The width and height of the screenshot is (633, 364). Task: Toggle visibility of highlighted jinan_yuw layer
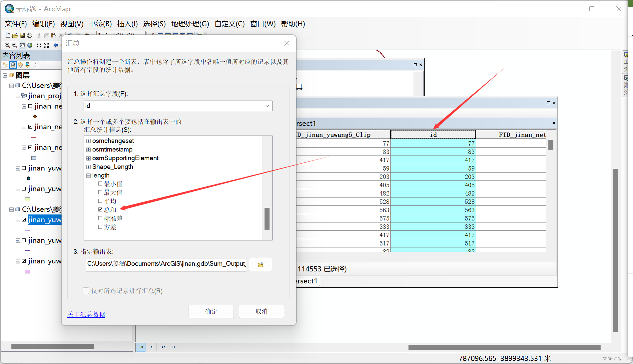[x=24, y=220]
